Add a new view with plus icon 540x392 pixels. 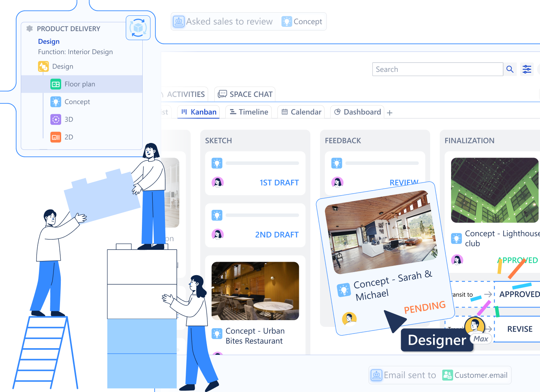click(x=390, y=113)
